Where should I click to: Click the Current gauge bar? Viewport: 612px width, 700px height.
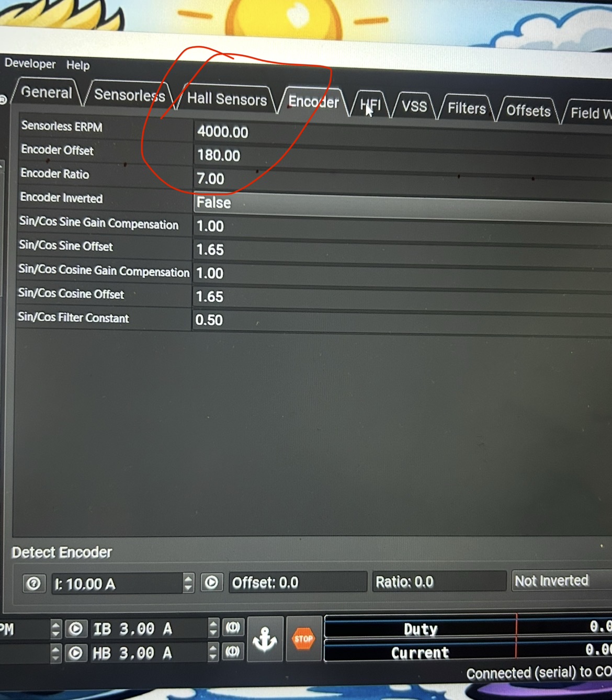point(468,651)
